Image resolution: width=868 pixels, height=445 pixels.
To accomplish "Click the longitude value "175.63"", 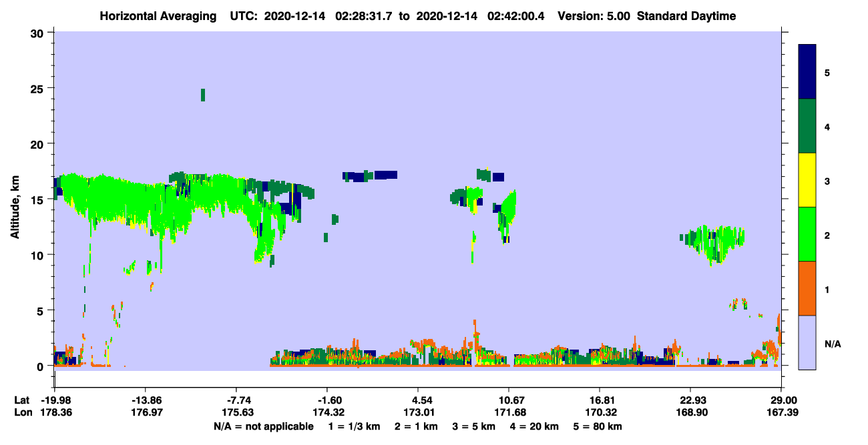I will (236, 412).
